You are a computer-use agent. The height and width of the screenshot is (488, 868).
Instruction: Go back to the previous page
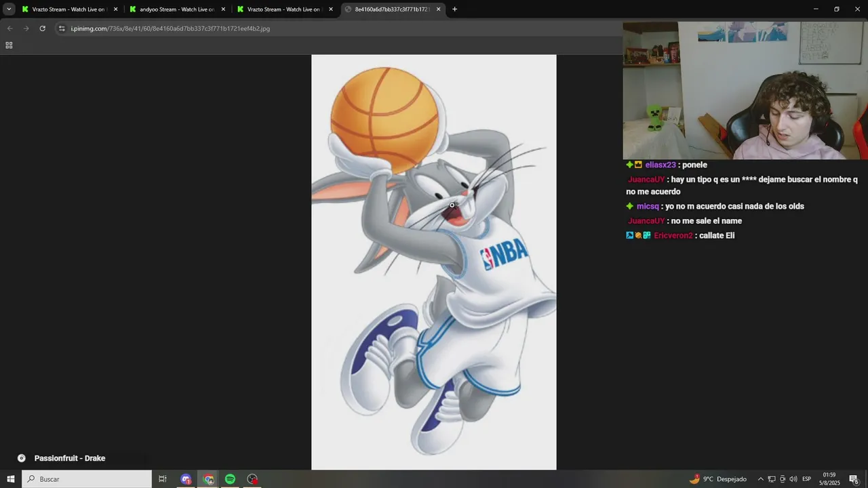tap(9, 28)
